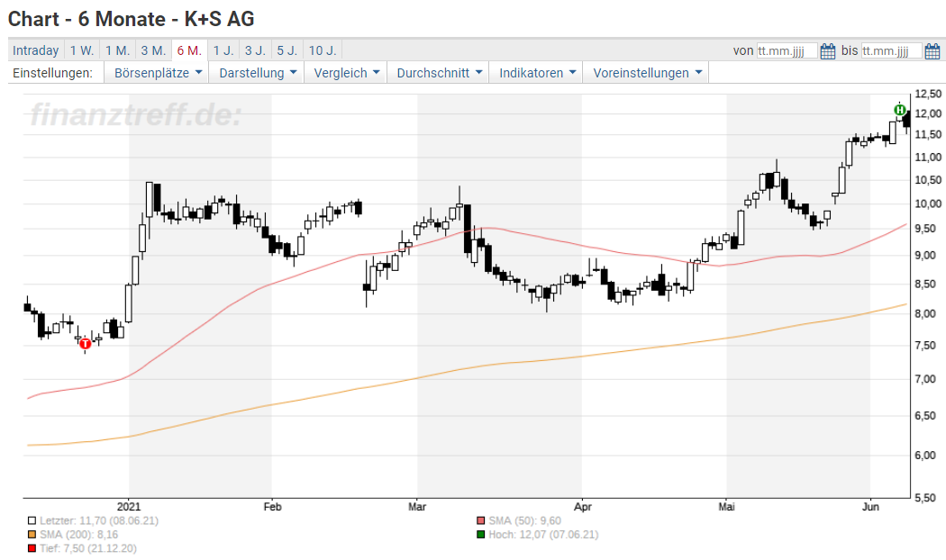Open the Voreinstellungen dropdown

[x=647, y=73]
